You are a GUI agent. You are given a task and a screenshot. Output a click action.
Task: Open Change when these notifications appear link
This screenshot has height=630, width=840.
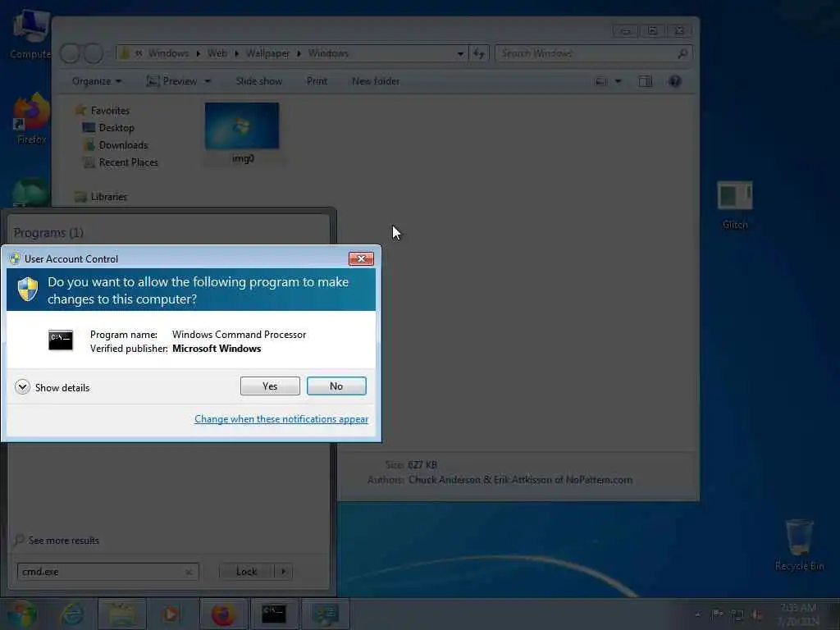coord(281,419)
